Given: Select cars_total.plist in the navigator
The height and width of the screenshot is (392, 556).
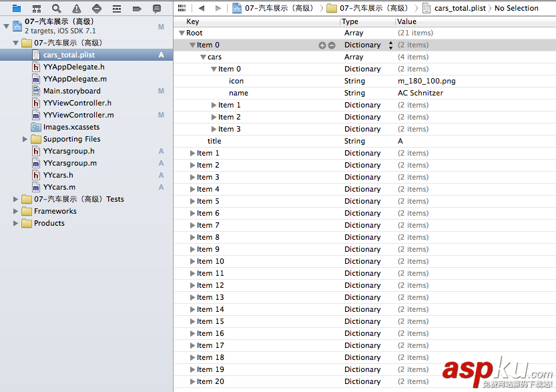Looking at the screenshot, I should 69,55.
